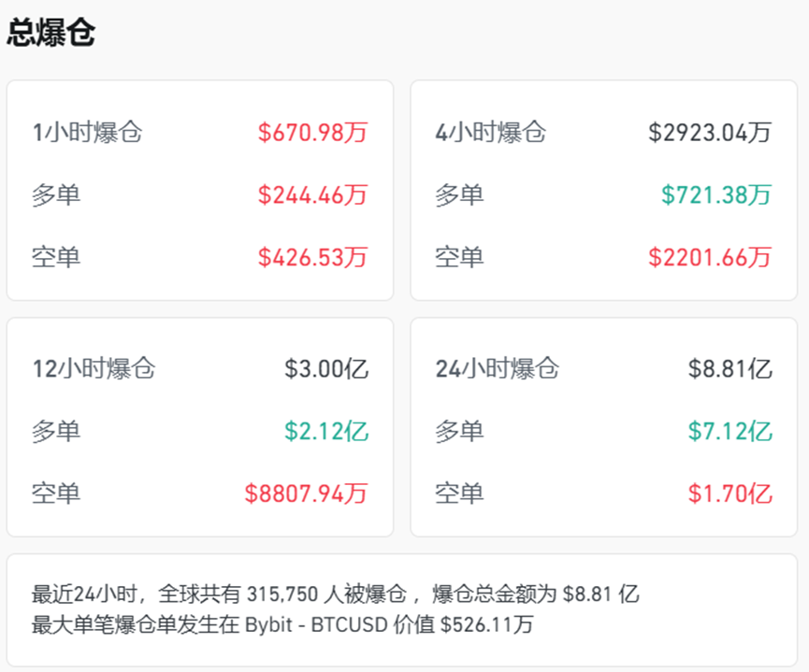Select the 1-hour short value $426.53万
Viewport: 809px width, 672px height.
pos(312,257)
